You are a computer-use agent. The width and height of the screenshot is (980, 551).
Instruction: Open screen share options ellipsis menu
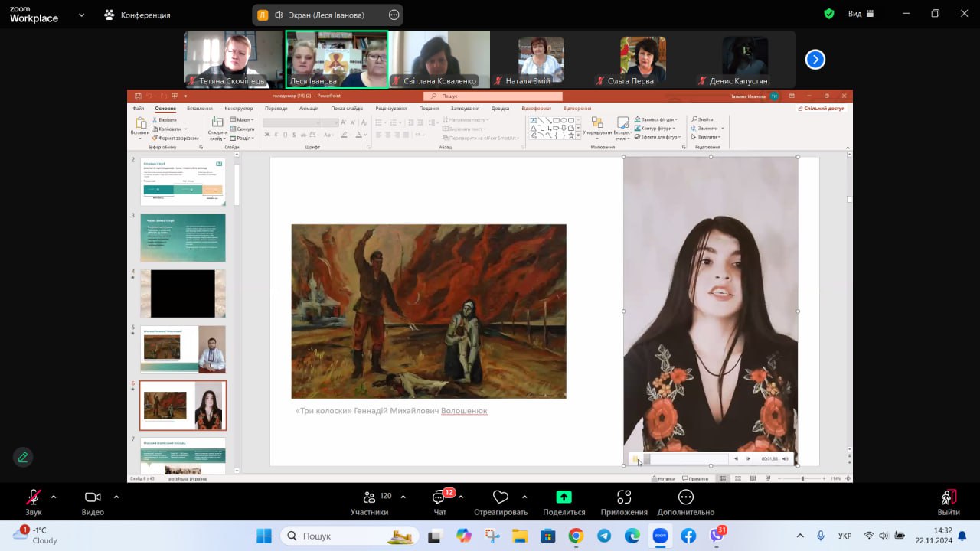[394, 15]
